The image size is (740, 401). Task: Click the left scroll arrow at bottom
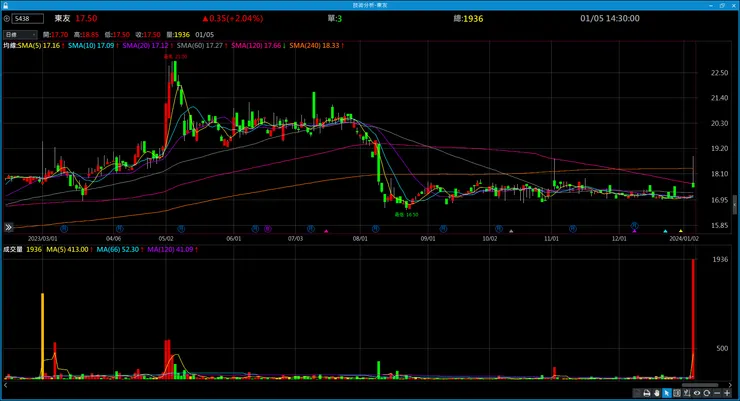click(6, 385)
